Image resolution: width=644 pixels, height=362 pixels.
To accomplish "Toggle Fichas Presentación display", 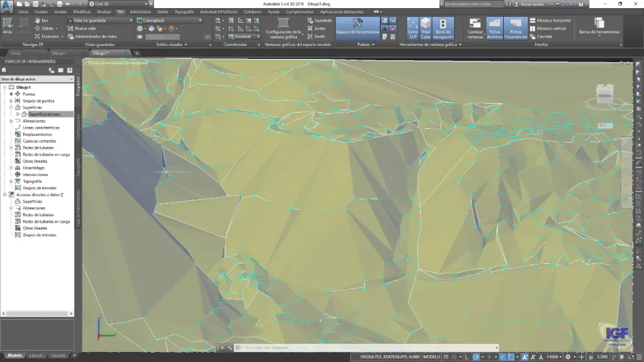I will coord(516,28).
